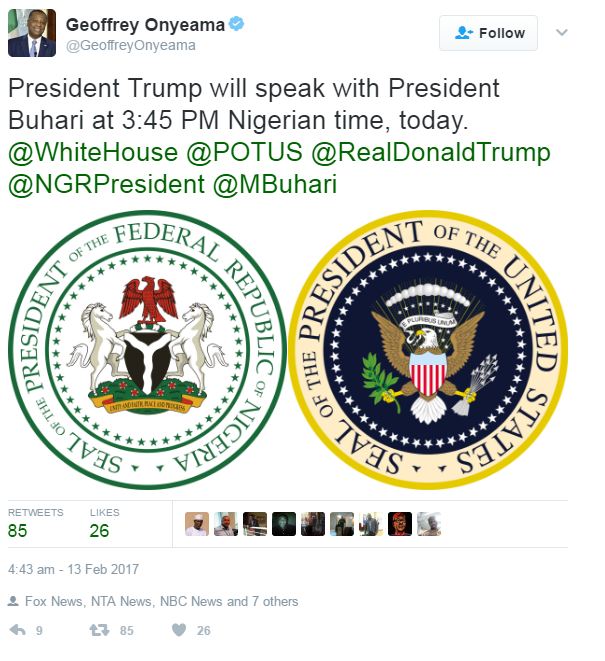Expand the tweet options chevron
This screenshot has width=605, height=661.
(x=562, y=32)
